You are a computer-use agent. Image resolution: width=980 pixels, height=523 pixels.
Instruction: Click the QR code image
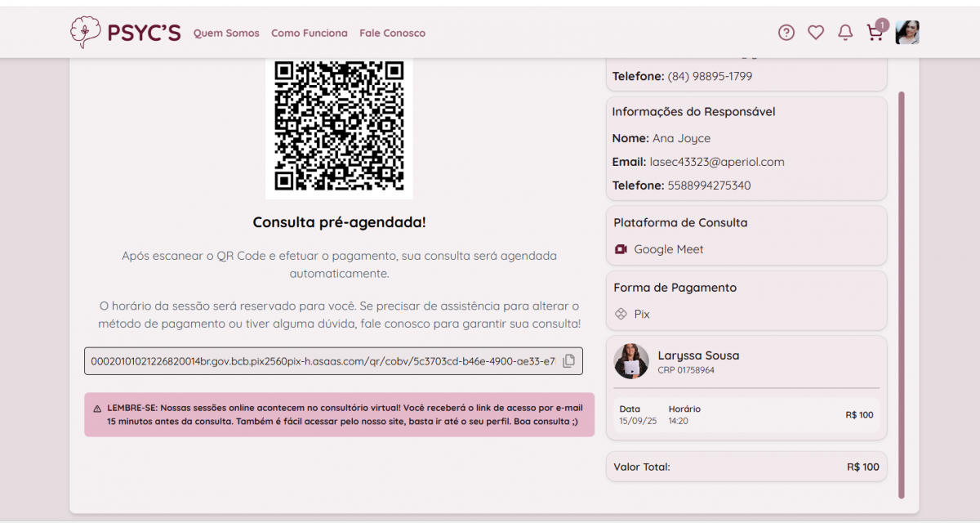(339, 127)
